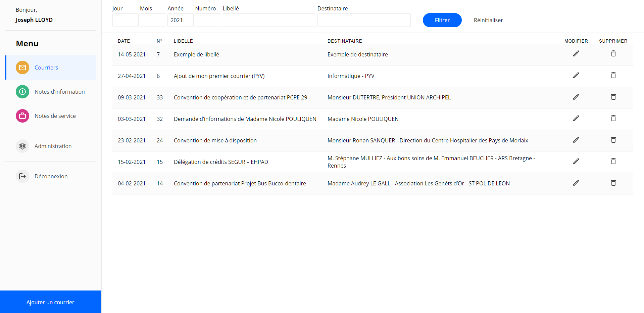
Task: Select the Courriers menu item
Action: tap(46, 68)
